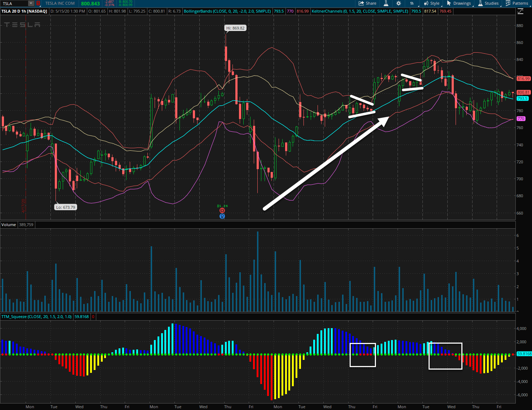
Task: Click the 770 magenta axis label
Action: (521, 119)
